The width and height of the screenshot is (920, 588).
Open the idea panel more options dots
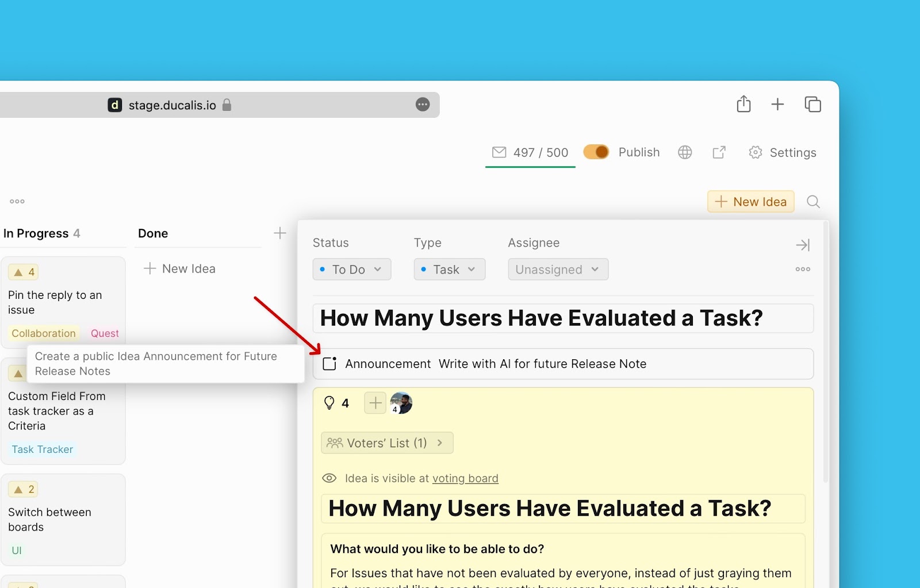[803, 269]
